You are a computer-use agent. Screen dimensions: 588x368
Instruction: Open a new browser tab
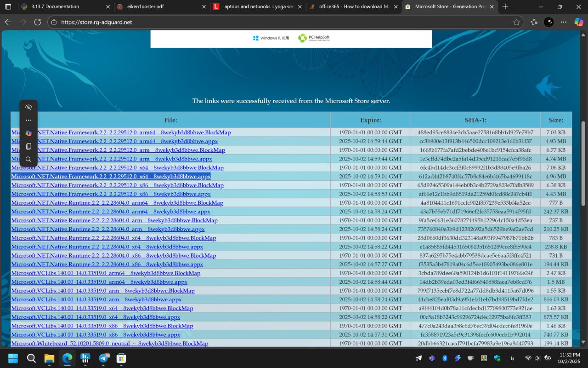point(505,7)
